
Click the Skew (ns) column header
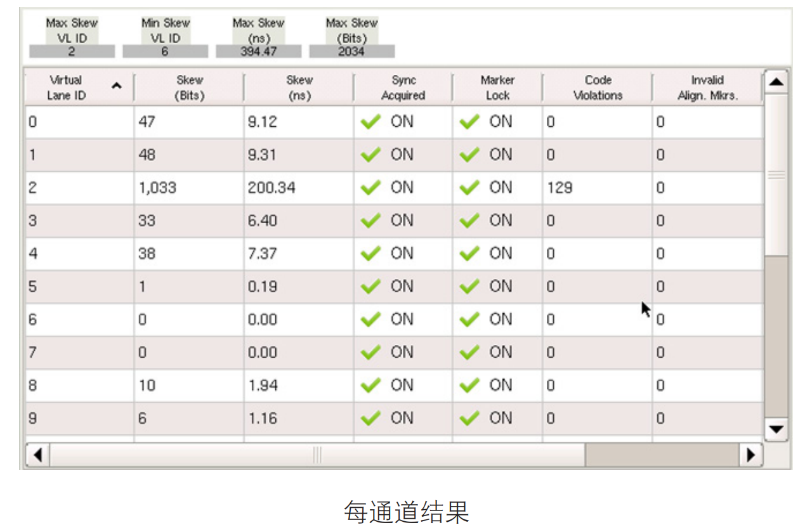coord(299,88)
